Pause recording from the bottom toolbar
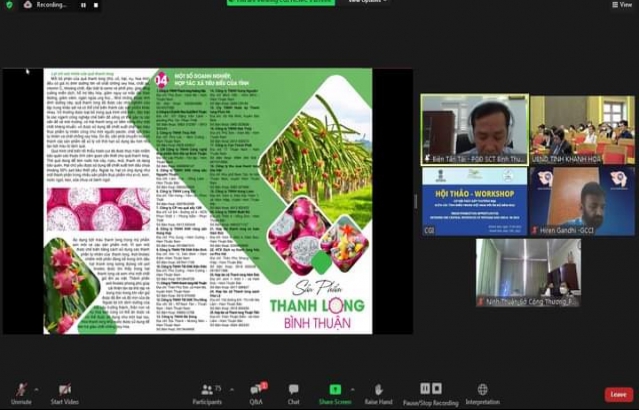 (425, 388)
